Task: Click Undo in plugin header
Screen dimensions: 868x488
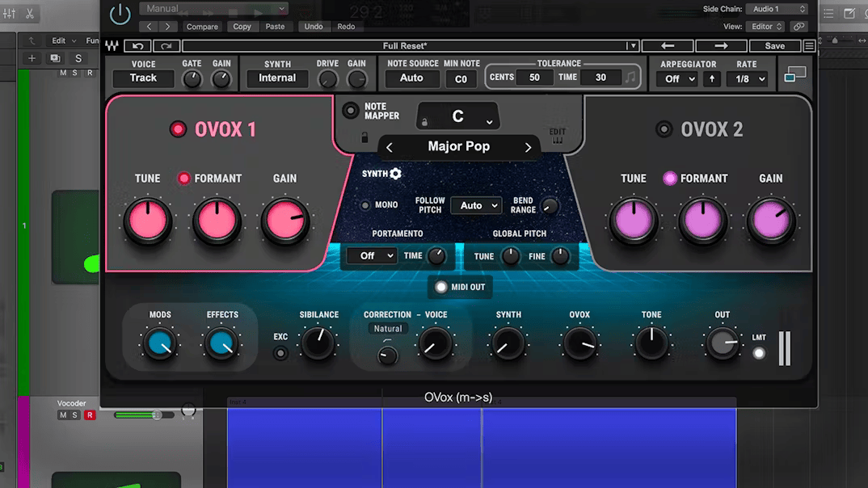Action: [314, 27]
